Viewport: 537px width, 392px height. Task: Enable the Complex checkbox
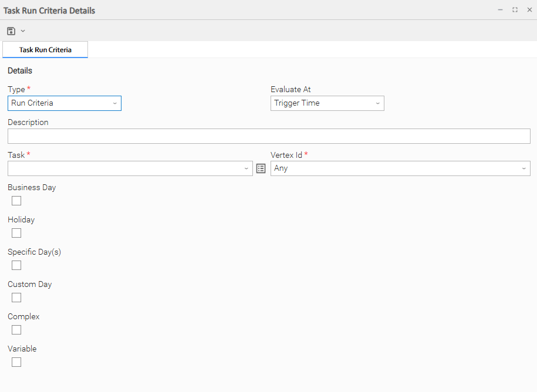point(16,330)
